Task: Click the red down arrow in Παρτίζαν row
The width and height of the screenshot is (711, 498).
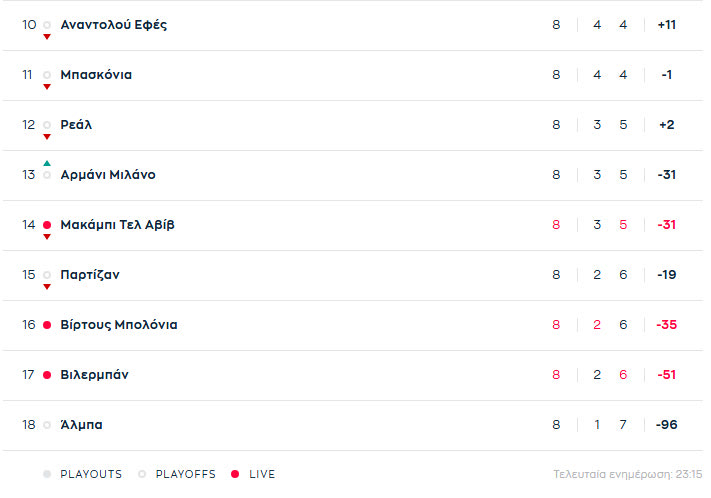Action: coord(47,287)
